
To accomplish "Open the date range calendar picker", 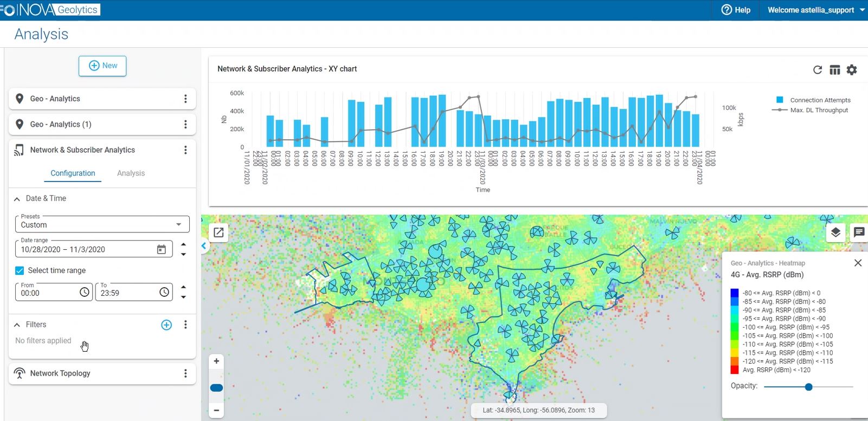I will [161, 249].
